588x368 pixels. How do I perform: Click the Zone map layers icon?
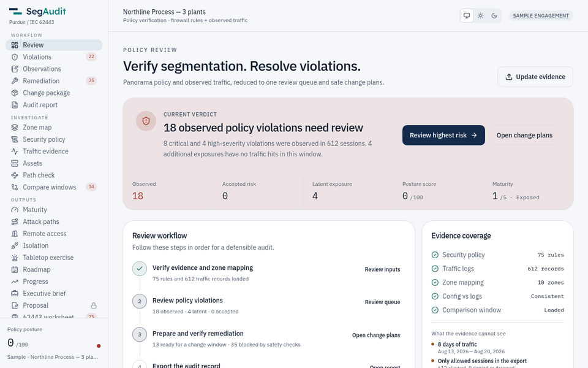(x=15, y=128)
